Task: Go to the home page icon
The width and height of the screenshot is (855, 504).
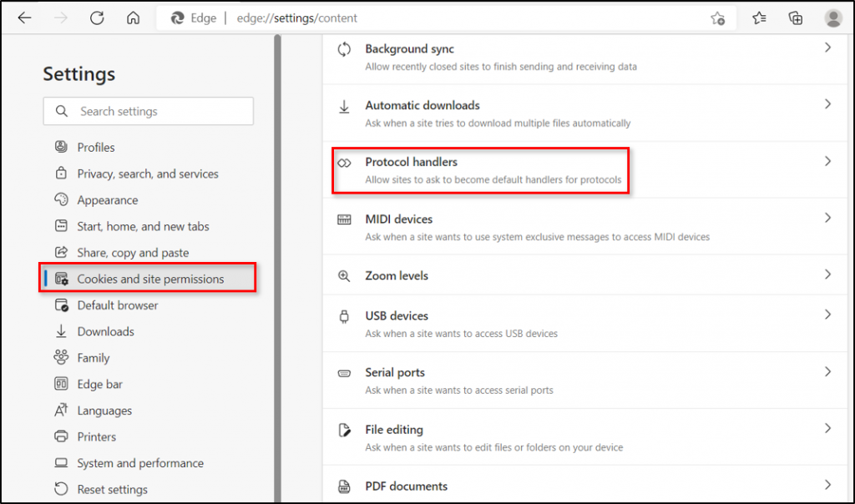Action: pyautogui.click(x=133, y=18)
